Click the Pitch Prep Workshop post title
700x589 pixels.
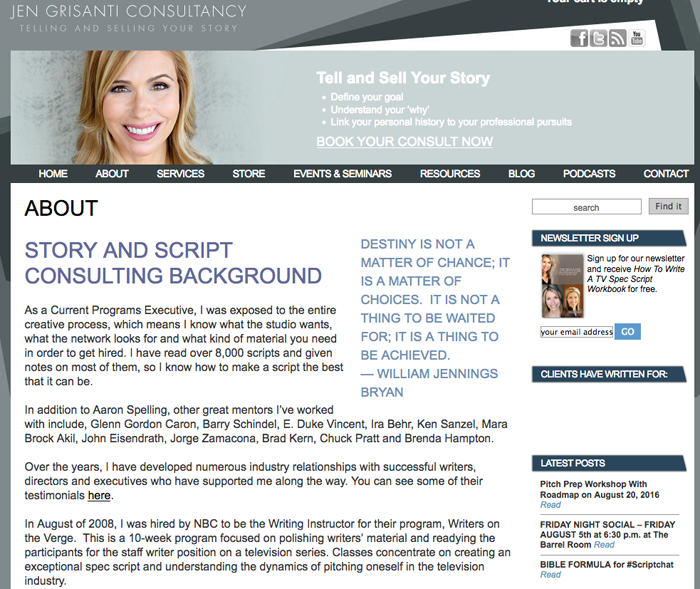click(x=600, y=489)
